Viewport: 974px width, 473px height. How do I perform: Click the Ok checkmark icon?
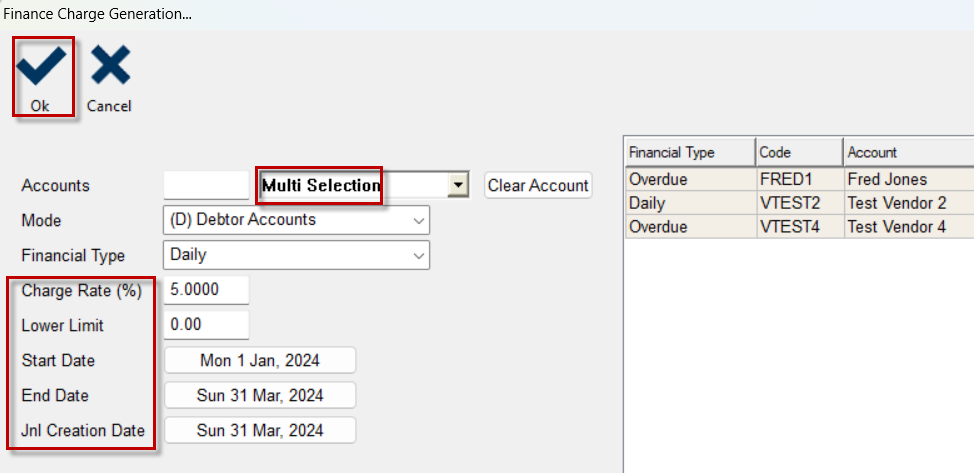pos(41,65)
